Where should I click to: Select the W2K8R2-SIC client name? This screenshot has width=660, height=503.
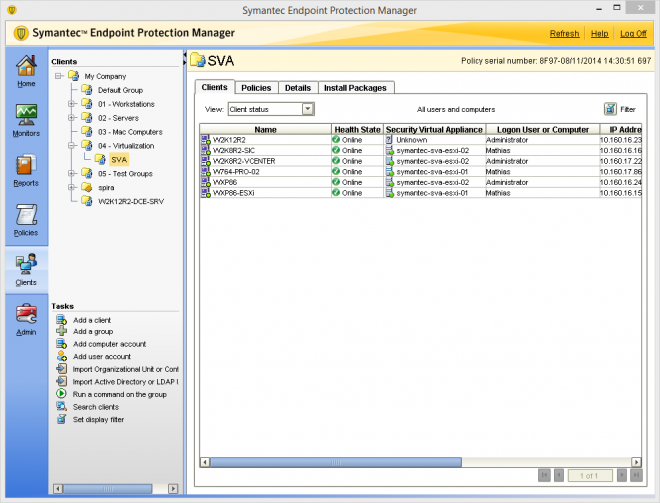pos(234,150)
